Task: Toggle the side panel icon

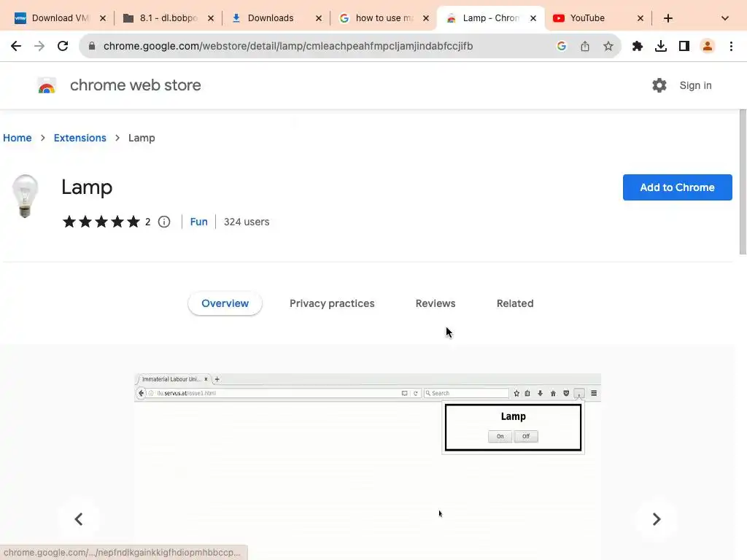Action: [x=684, y=46]
